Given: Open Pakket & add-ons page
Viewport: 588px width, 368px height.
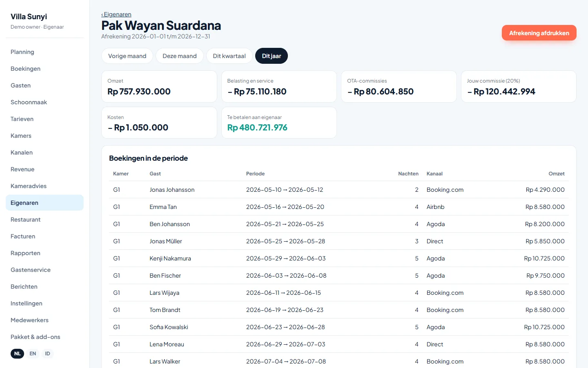Looking at the screenshot, I should pos(45,337).
